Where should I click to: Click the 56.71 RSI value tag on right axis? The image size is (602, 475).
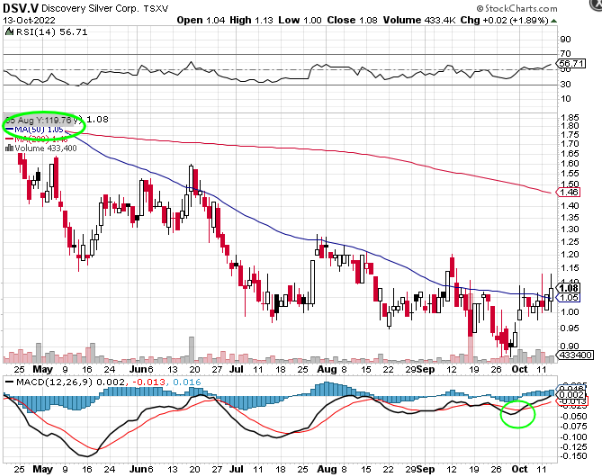coord(572,63)
